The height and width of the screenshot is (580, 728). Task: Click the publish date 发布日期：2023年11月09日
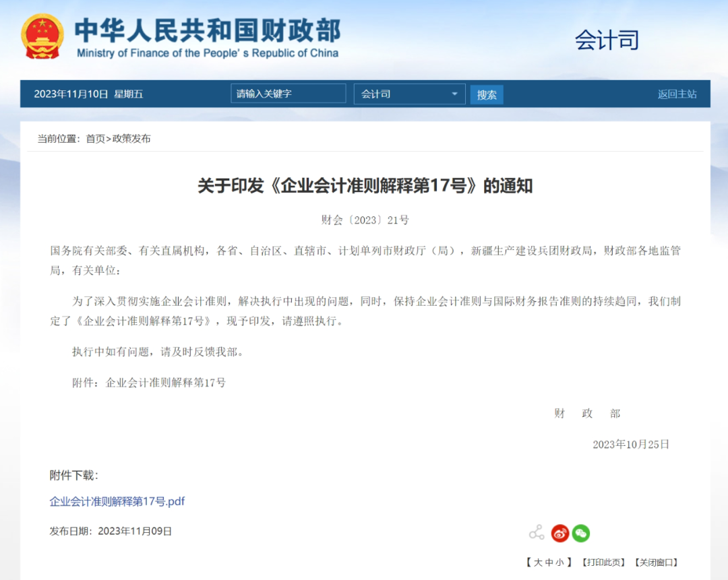click(111, 531)
